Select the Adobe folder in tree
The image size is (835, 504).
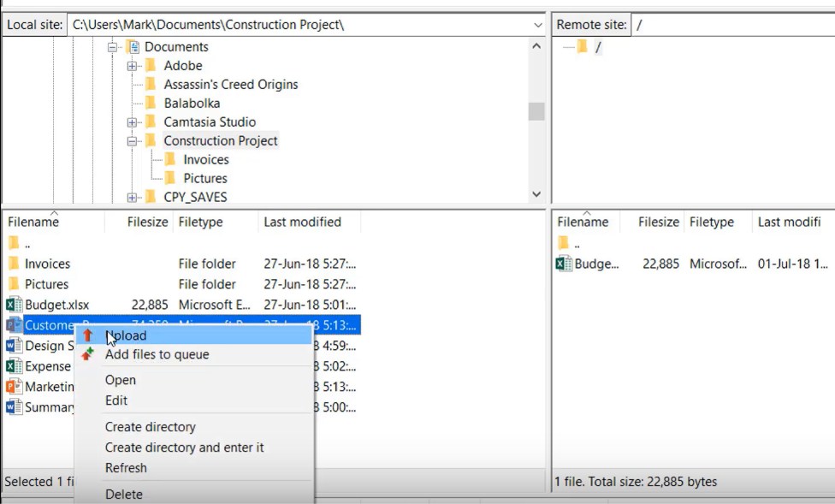coord(183,66)
